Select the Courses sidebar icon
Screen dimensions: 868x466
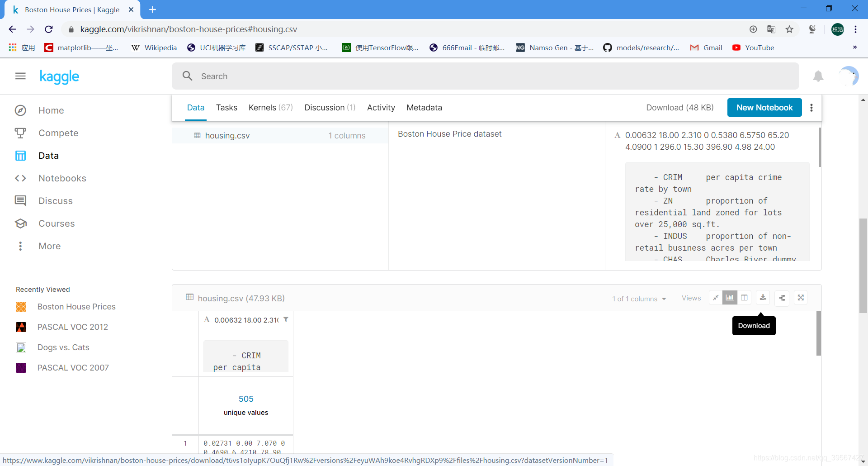pos(21,223)
